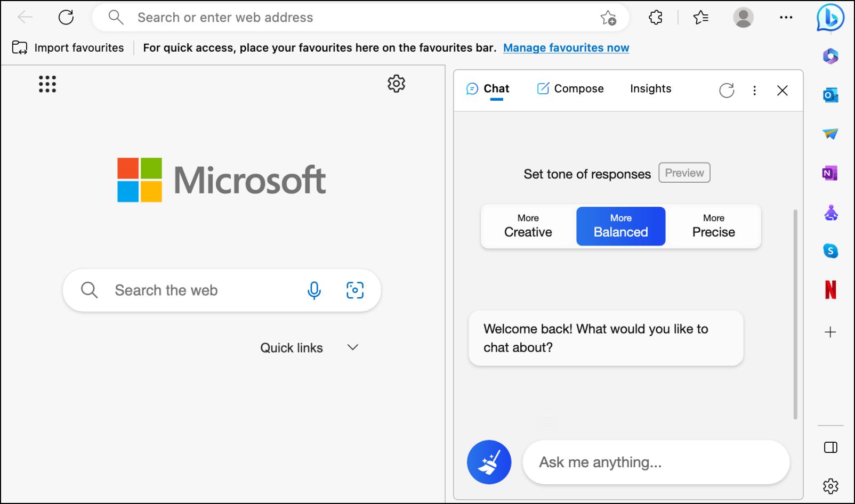
Task: Open Outlook in the sidebar
Action: (830, 95)
